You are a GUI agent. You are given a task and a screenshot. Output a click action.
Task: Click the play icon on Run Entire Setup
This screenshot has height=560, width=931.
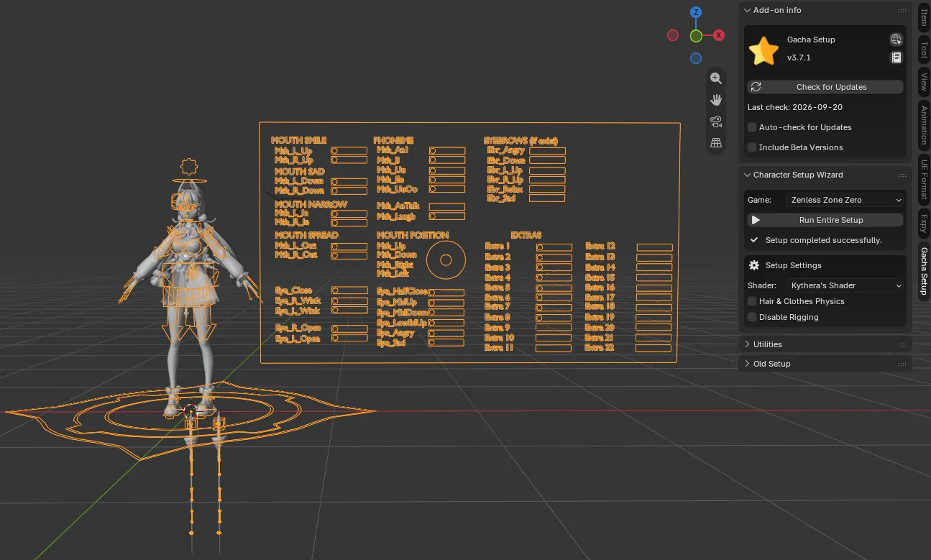[756, 220]
